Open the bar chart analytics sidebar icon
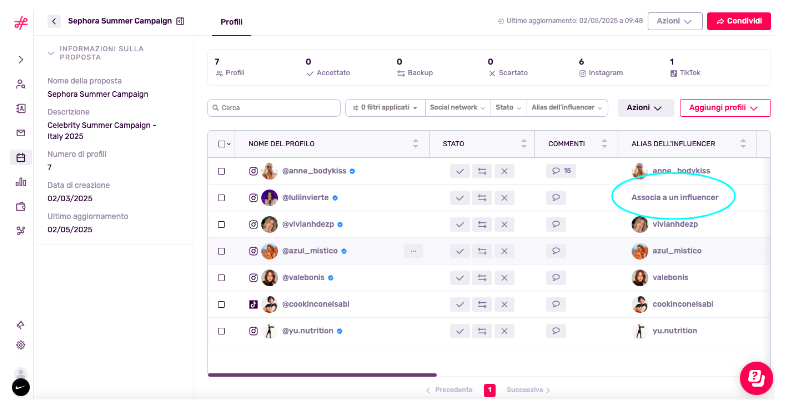The height and width of the screenshot is (411, 795). pos(21,182)
